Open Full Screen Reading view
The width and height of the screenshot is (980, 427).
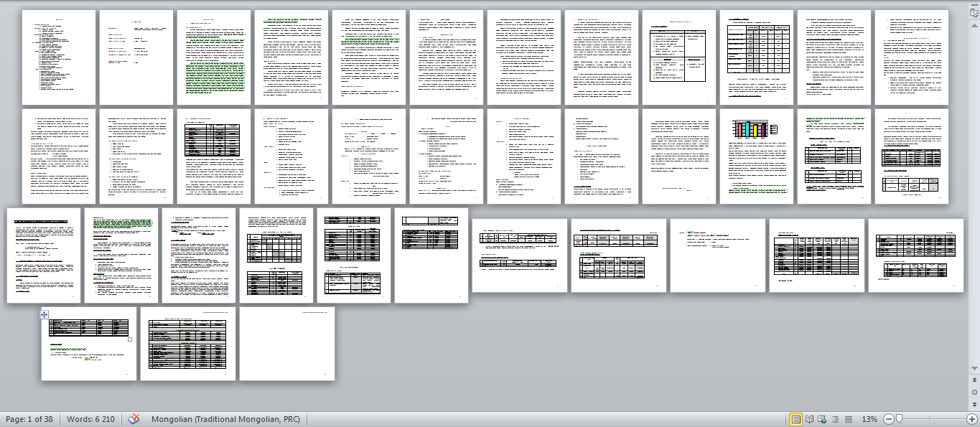pos(810,419)
